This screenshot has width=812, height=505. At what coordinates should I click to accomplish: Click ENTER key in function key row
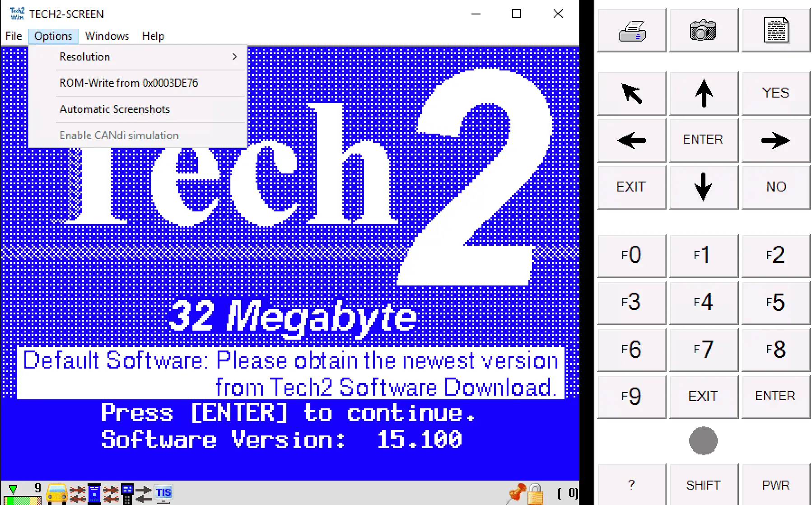(776, 397)
